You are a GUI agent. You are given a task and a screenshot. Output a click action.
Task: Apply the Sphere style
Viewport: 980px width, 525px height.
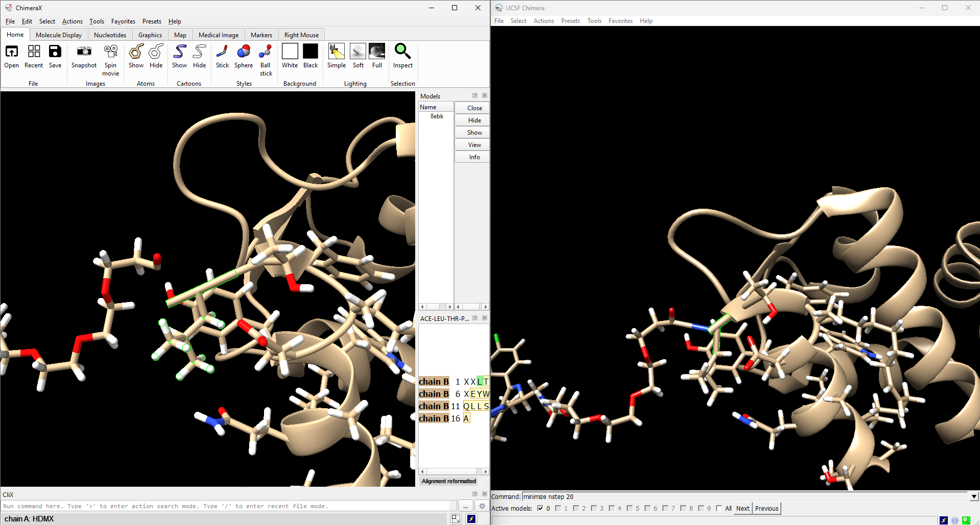[244, 52]
